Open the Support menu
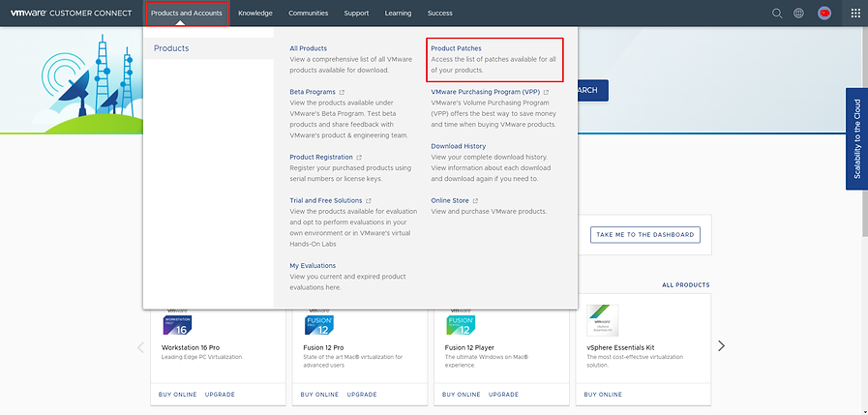Image resolution: width=868 pixels, height=415 pixels. 356,14
